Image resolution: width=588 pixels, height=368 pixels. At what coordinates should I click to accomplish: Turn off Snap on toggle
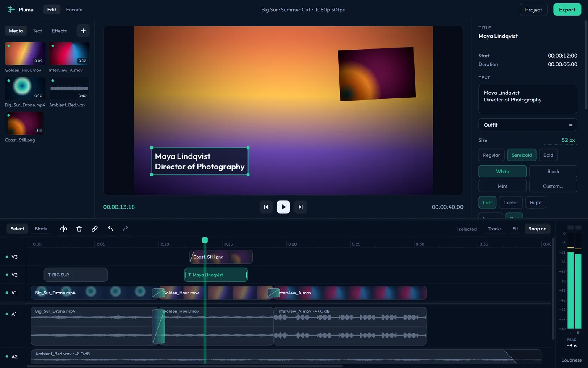click(537, 229)
